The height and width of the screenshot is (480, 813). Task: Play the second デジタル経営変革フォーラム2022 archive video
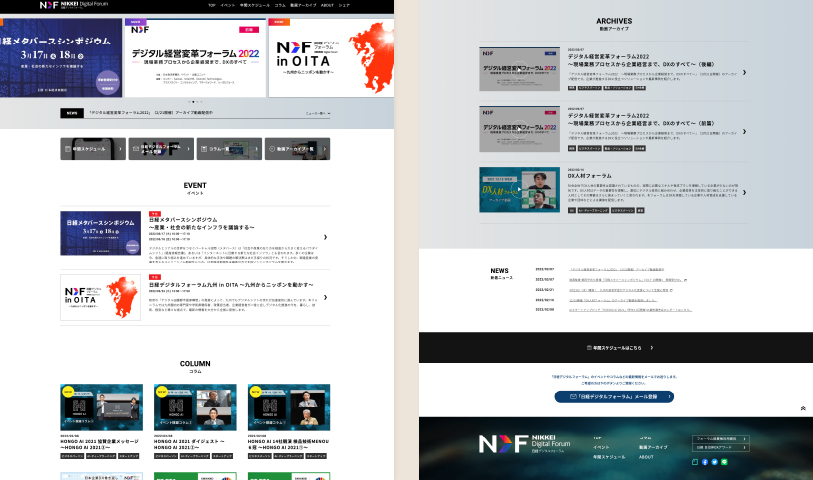[x=520, y=129]
